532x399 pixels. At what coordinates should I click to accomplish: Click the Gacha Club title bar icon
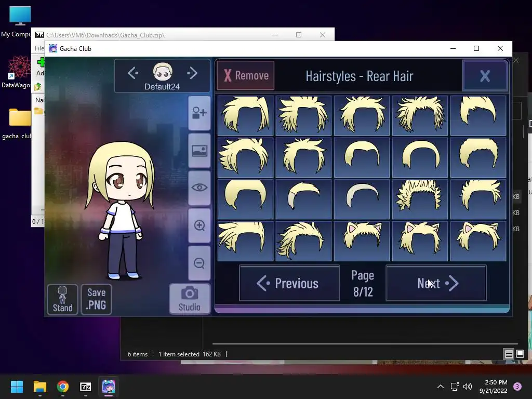pyautogui.click(x=53, y=48)
